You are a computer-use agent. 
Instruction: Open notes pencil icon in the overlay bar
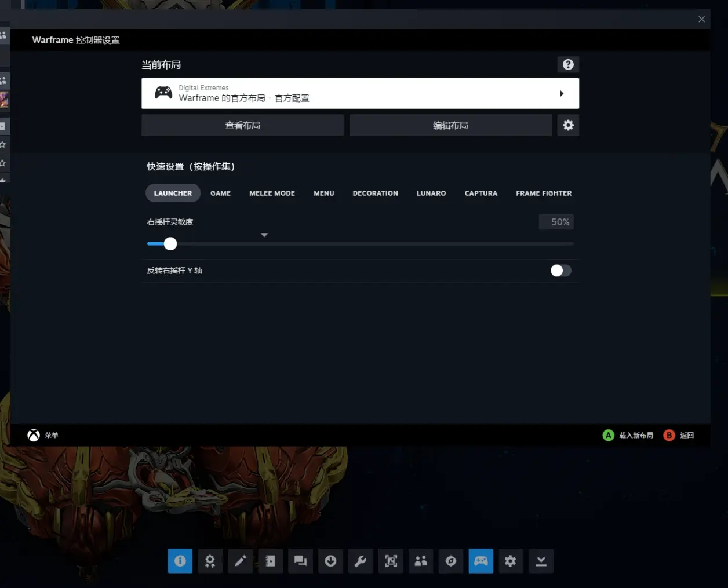240,561
